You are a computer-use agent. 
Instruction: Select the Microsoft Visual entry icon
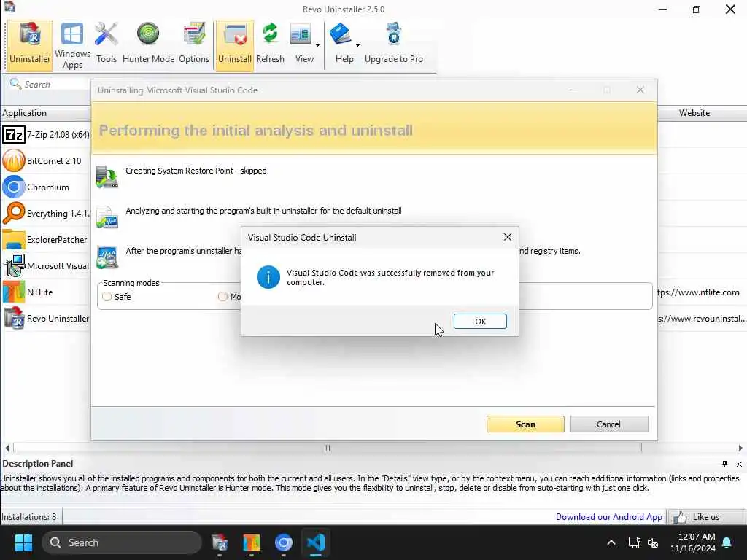pyautogui.click(x=13, y=265)
